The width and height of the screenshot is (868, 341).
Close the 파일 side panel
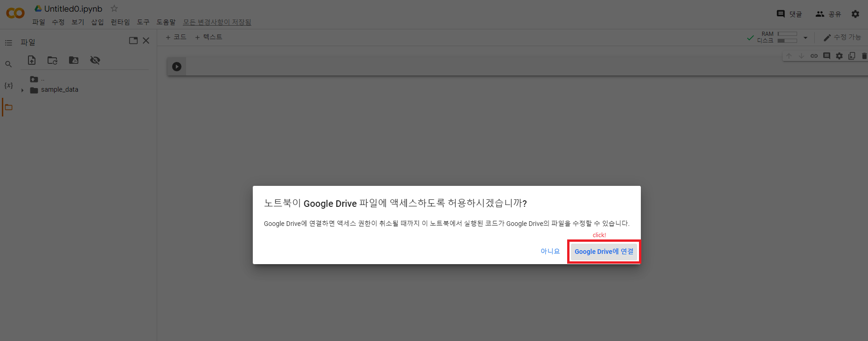(x=146, y=41)
